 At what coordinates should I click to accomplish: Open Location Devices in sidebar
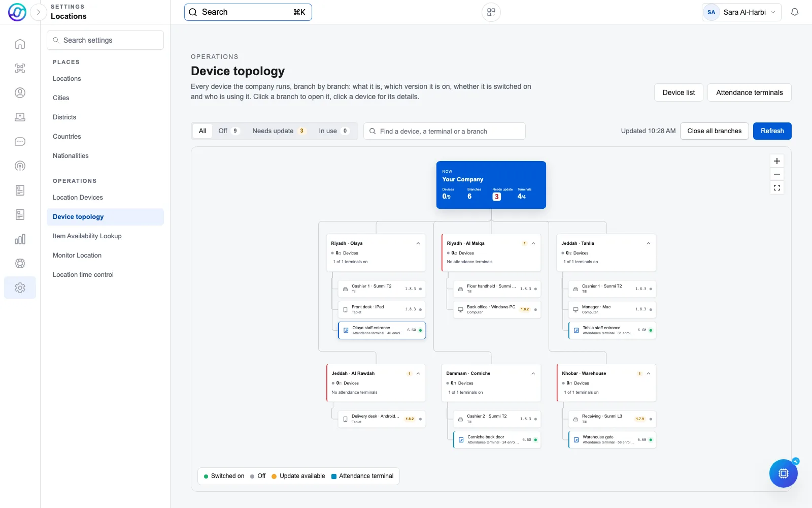coord(105,197)
